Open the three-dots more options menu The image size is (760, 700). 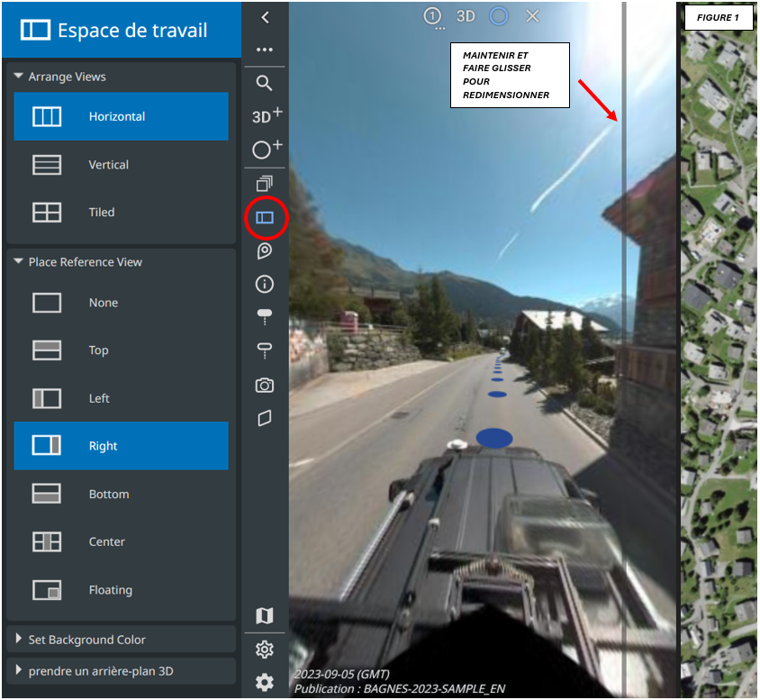click(x=264, y=50)
